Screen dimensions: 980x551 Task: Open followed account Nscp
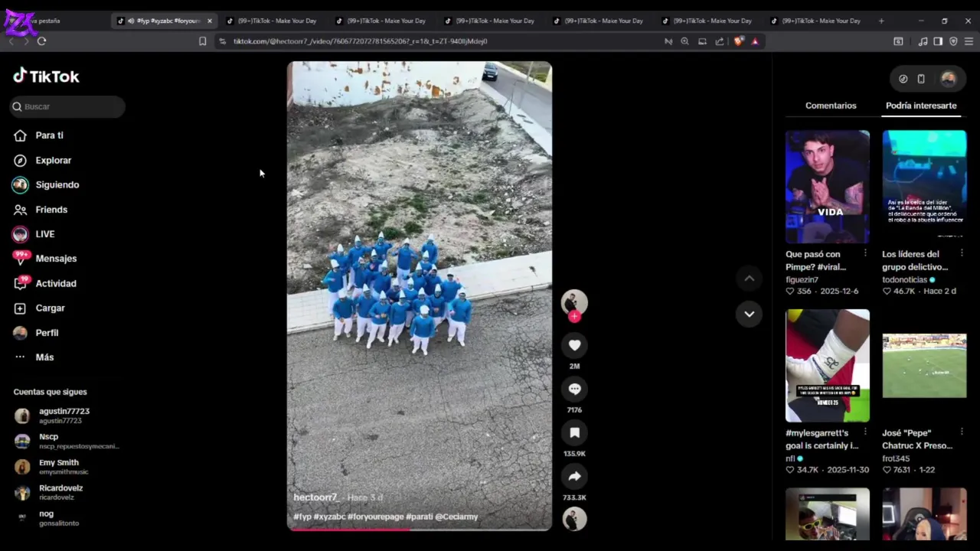[x=67, y=441]
